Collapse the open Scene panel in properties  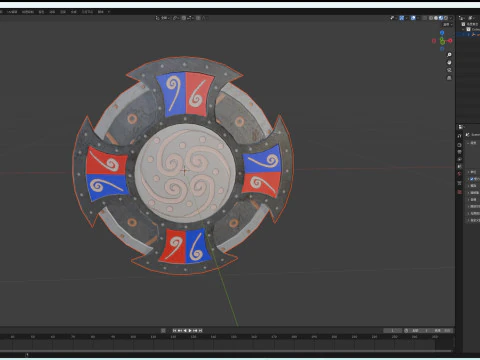[468, 143]
